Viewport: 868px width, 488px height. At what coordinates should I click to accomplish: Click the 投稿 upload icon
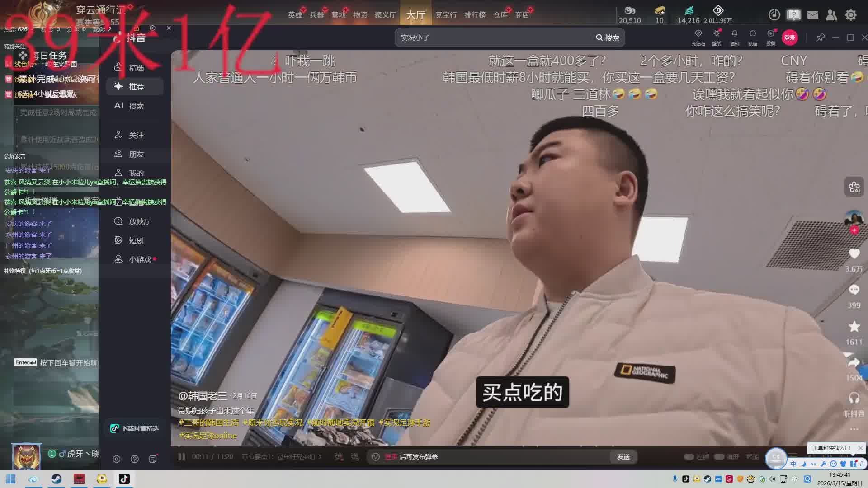(x=770, y=34)
